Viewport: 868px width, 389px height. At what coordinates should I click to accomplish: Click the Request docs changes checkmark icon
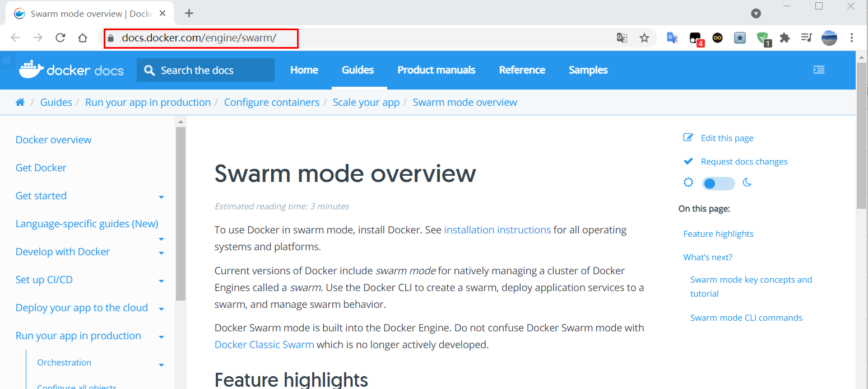tap(688, 161)
